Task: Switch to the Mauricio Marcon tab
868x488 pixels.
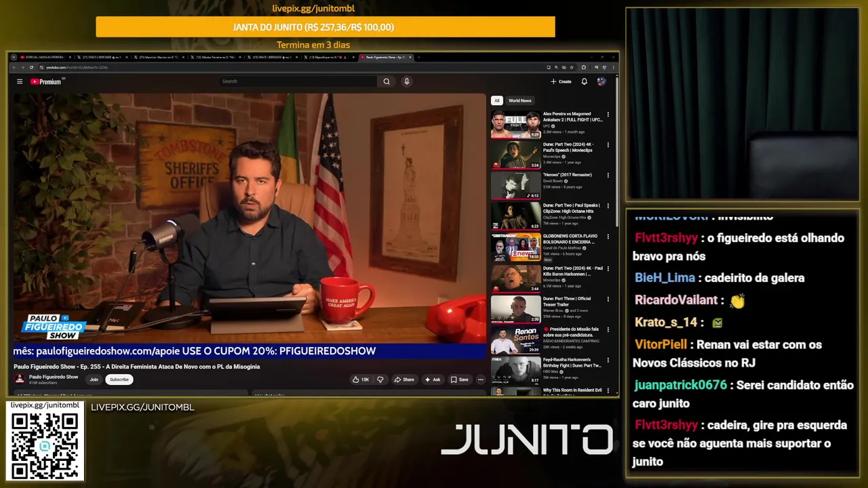Action: 159,58
